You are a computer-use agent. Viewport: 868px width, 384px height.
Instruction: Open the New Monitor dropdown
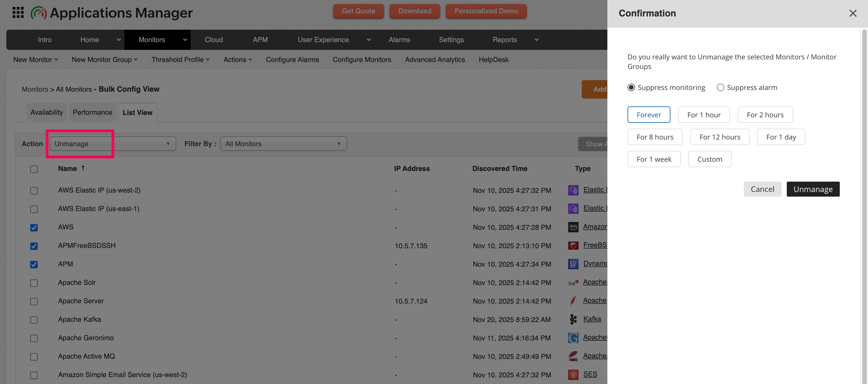pos(36,60)
